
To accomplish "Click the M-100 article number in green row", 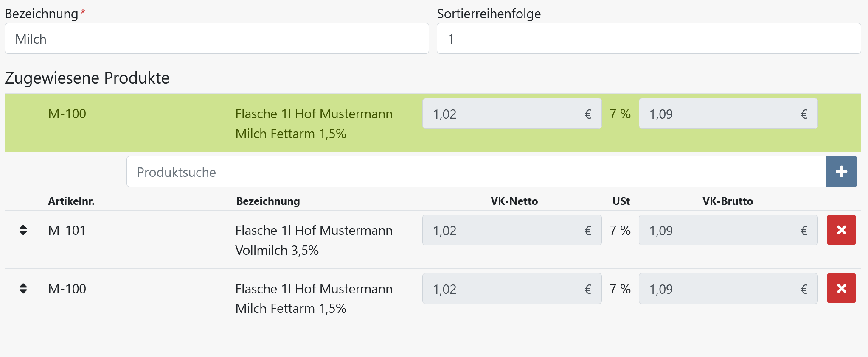I will pos(67,114).
